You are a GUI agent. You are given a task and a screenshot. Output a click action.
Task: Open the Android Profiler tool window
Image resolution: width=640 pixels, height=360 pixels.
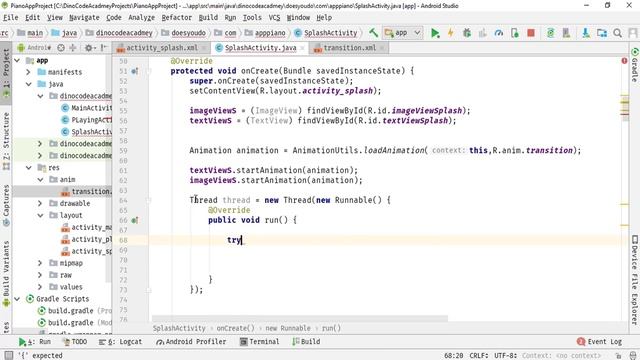(191, 342)
